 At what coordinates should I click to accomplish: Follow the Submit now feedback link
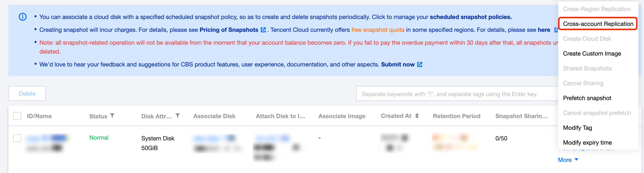pyautogui.click(x=398, y=64)
